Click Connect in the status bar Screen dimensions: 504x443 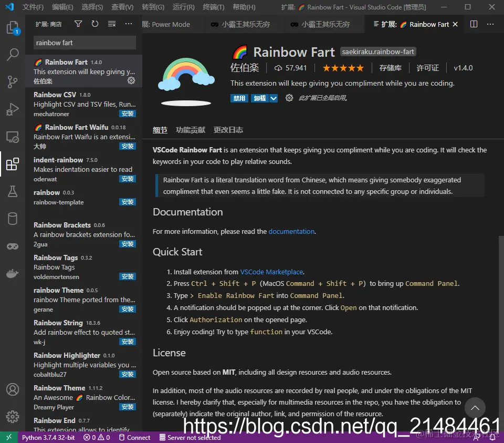pyautogui.click(x=134, y=438)
